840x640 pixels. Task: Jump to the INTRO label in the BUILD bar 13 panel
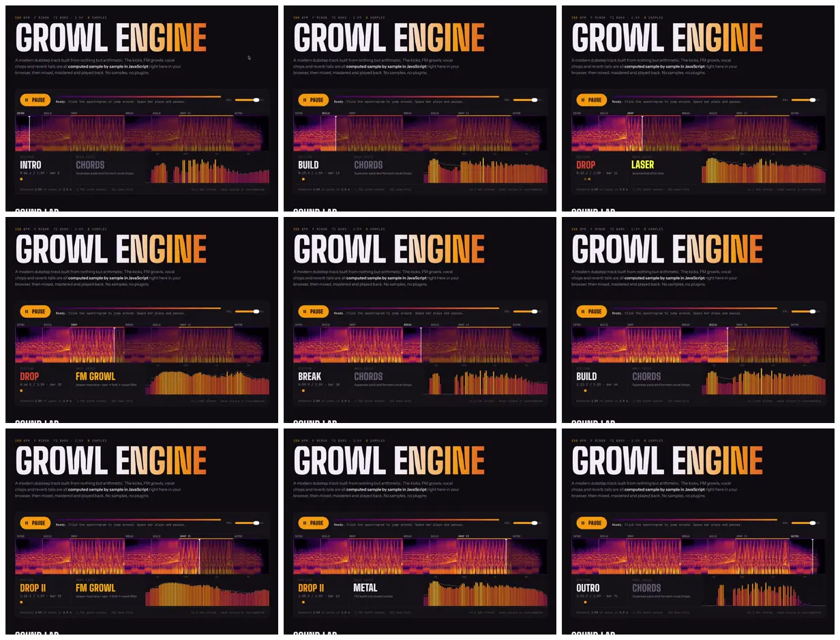pyautogui.click(x=299, y=113)
